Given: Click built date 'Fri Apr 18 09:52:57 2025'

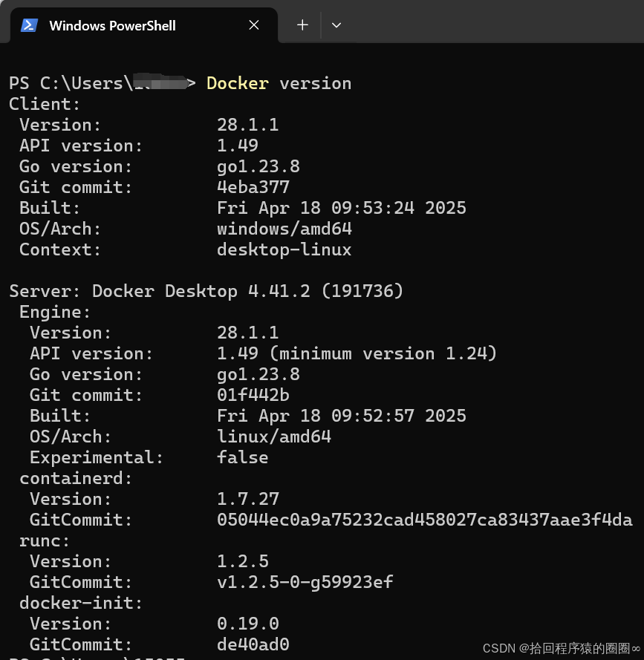Looking at the screenshot, I should 342,416.
